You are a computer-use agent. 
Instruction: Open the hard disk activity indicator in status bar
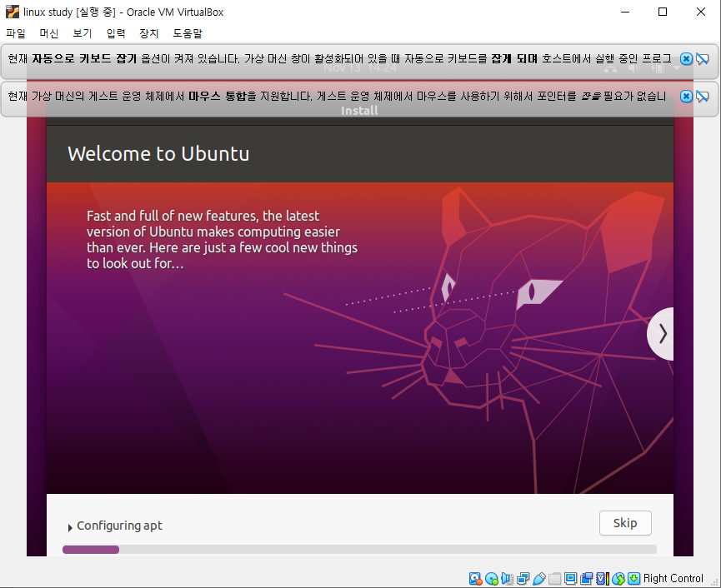(475, 578)
